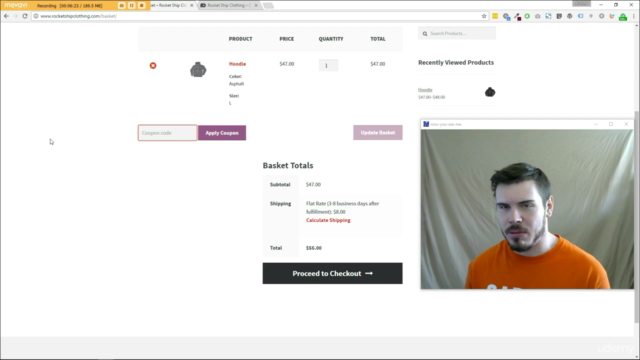Click the green circle extension icon
Image resolution: width=640 pixels, height=360 pixels.
[527, 16]
